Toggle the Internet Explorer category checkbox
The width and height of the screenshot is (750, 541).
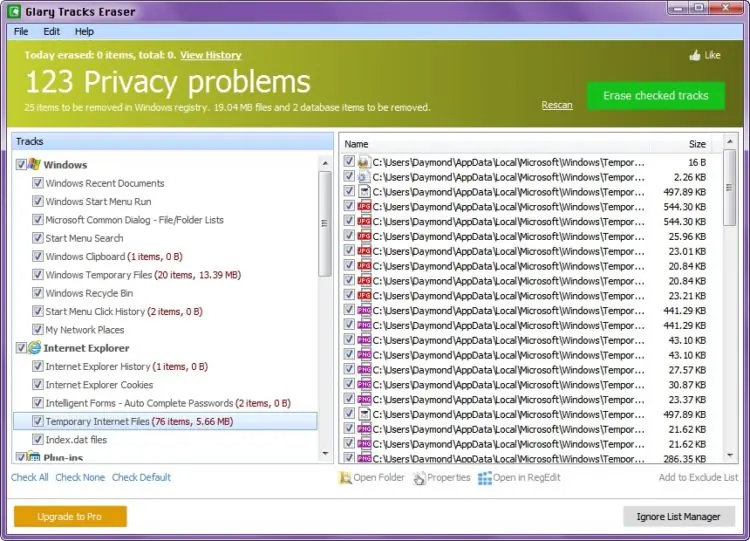(x=21, y=348)
